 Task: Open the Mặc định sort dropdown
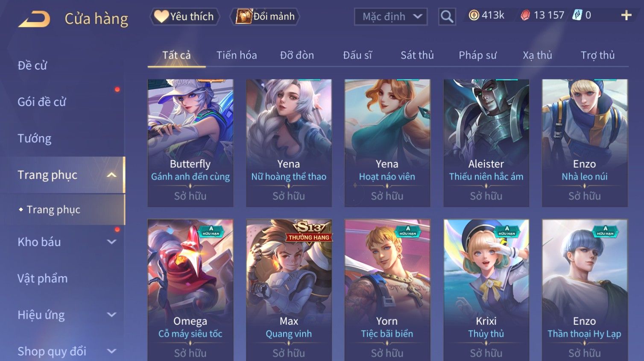click(x=391, y=17)
